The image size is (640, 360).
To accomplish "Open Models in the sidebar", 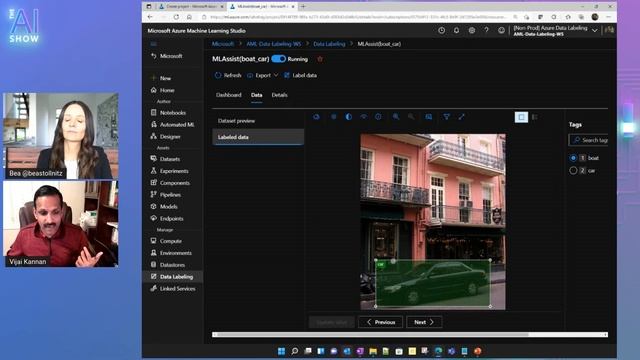I will [x=164, y=207].
